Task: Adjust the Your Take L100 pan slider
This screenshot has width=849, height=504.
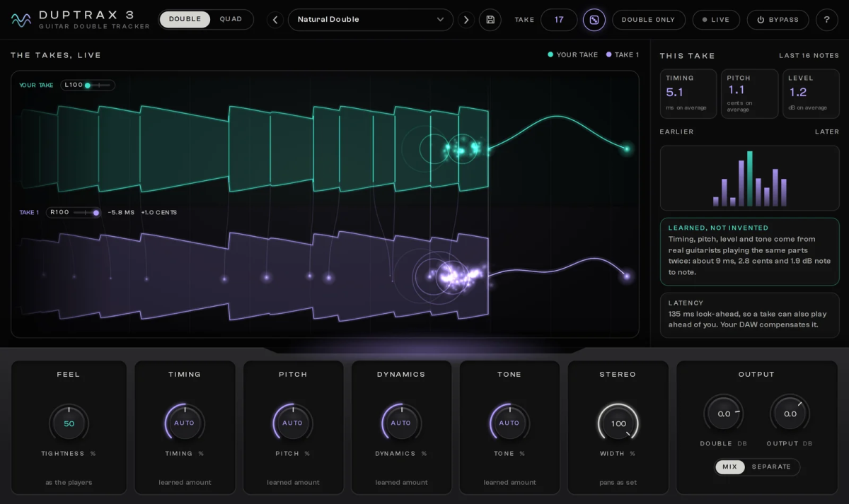Action: click(88, 86)
